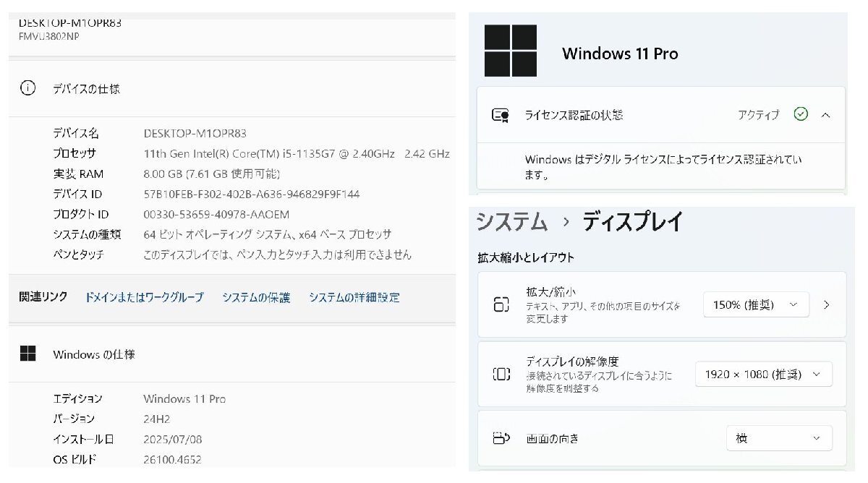The width and height of the screenshot is (868, 483).
Task: Click the green activation checkmark icon
Action: (x=801, y=114)
